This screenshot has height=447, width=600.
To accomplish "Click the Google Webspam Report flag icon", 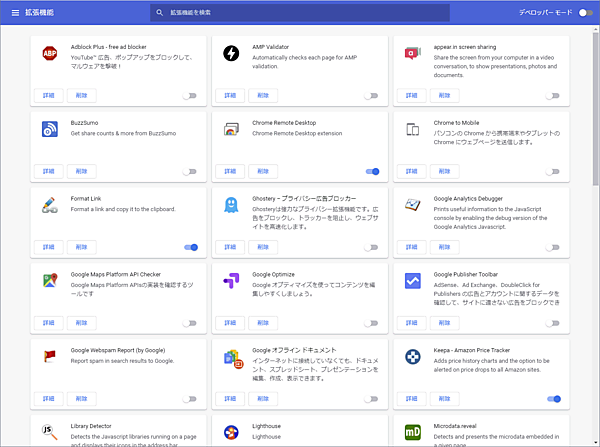I will [50, 356].
